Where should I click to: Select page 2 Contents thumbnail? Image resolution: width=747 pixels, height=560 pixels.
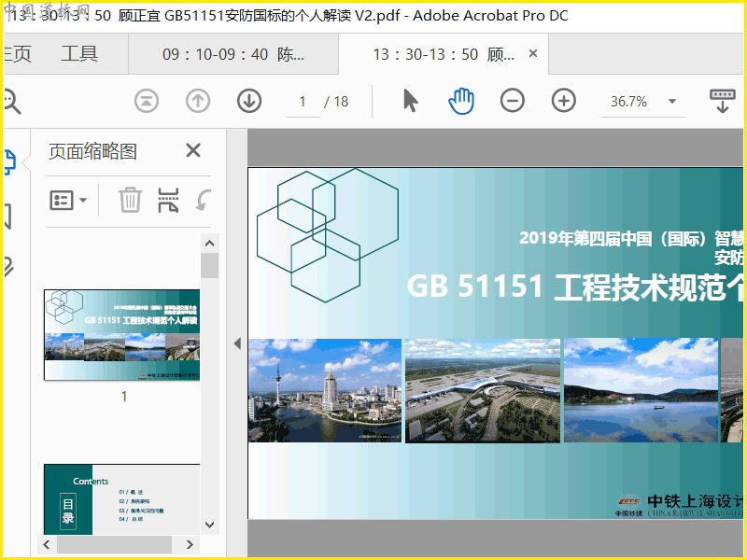click(122, 499)
